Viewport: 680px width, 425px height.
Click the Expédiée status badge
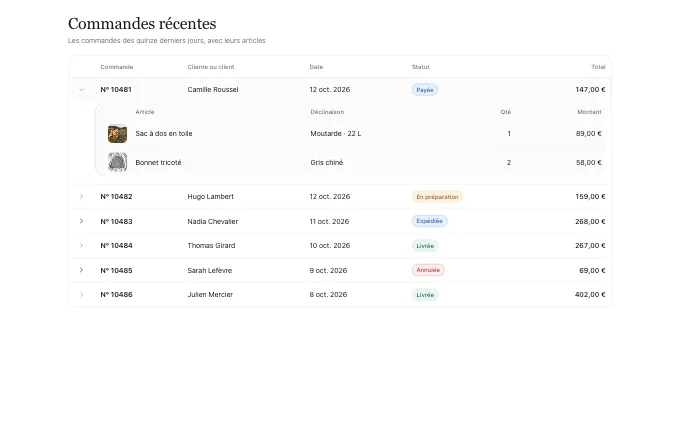[429, 221]
